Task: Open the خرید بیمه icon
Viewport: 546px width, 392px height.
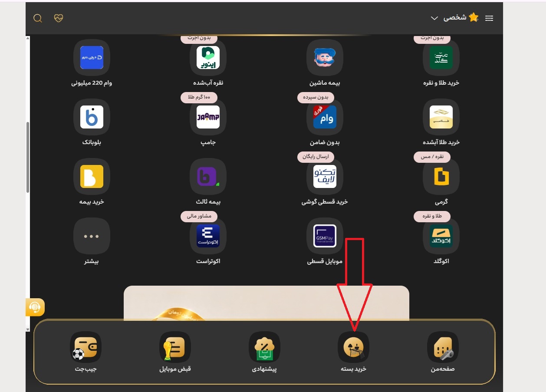Action: point(92,176)
